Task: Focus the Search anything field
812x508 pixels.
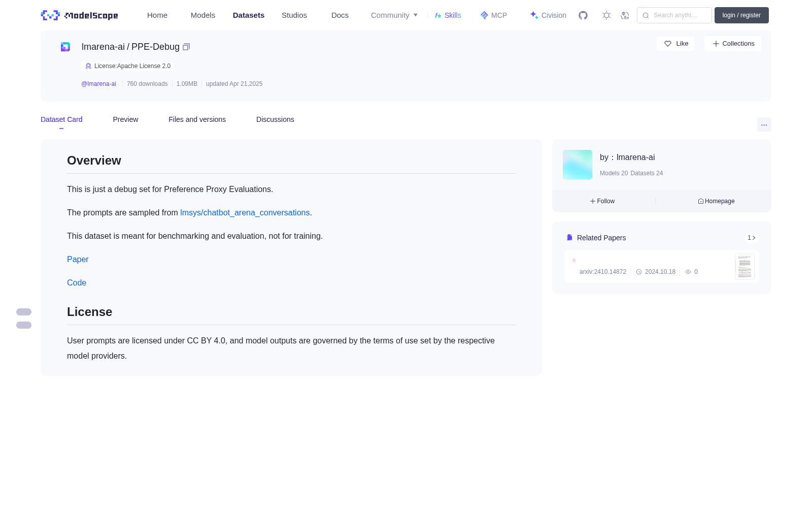Action: tap(674, 15)
